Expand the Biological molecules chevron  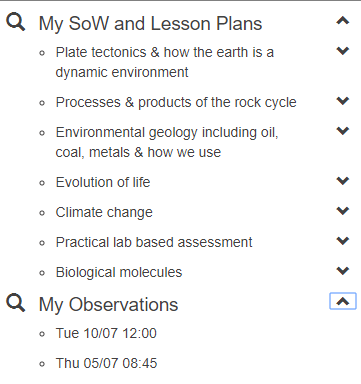343,271
